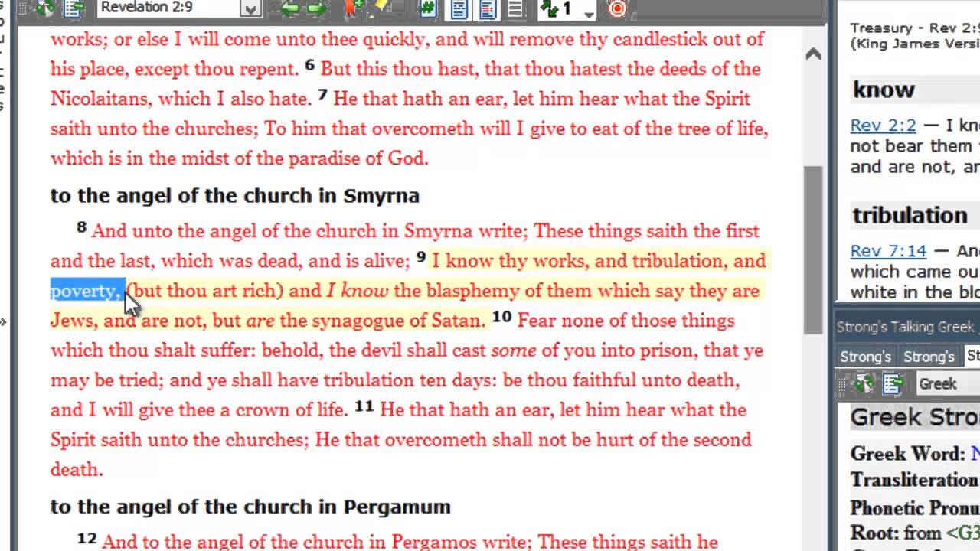The image size is (980, 551).
Task: Click the words synagogue of Satan
Action: 398,321
